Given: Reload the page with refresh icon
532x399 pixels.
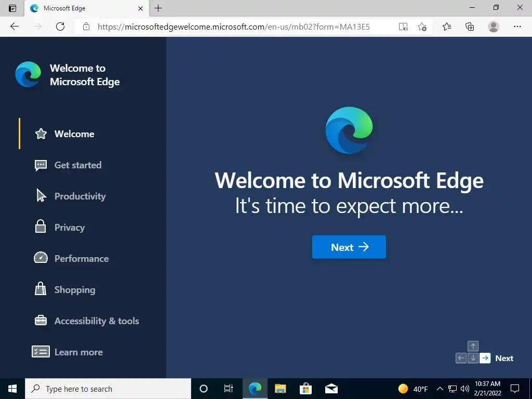Looking at the screenshot, I should pos(60,26).
